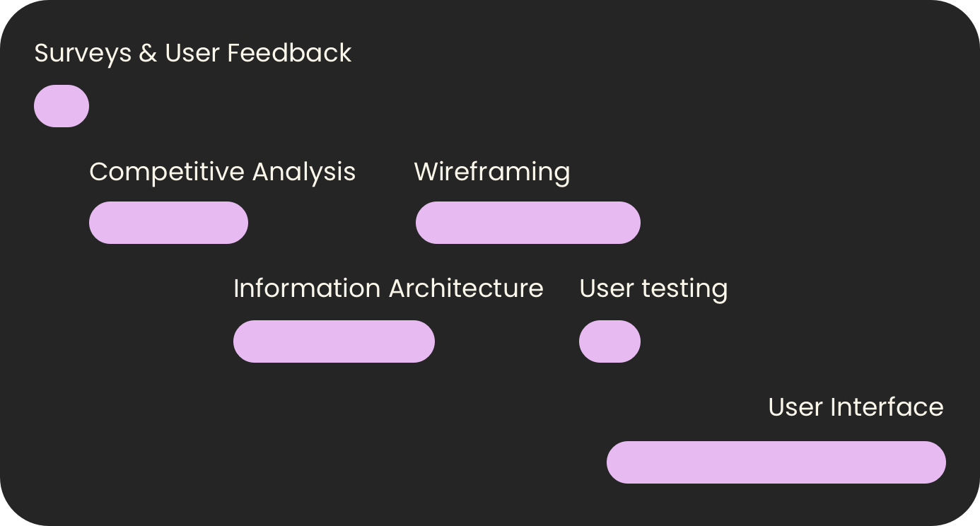Open the User Interface label
This screenshot has height=526, width=980.
pyautogui.click(x=856, y=407)
